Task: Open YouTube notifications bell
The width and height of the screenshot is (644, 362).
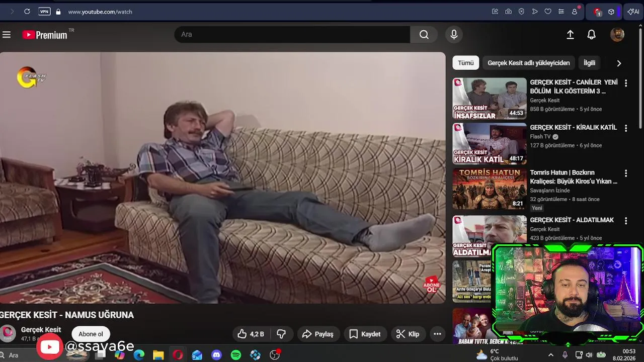Action: tap(592, 34)
